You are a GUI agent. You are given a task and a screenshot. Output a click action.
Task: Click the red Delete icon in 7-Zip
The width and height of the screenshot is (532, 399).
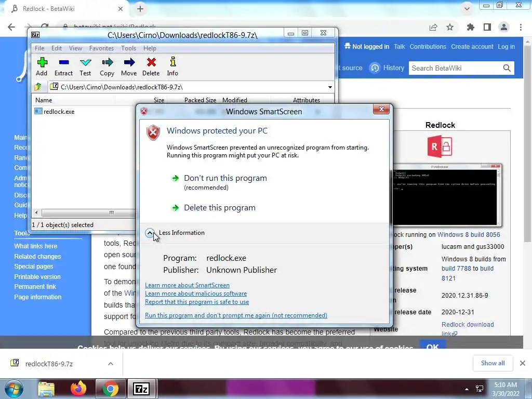pos(151,62)
